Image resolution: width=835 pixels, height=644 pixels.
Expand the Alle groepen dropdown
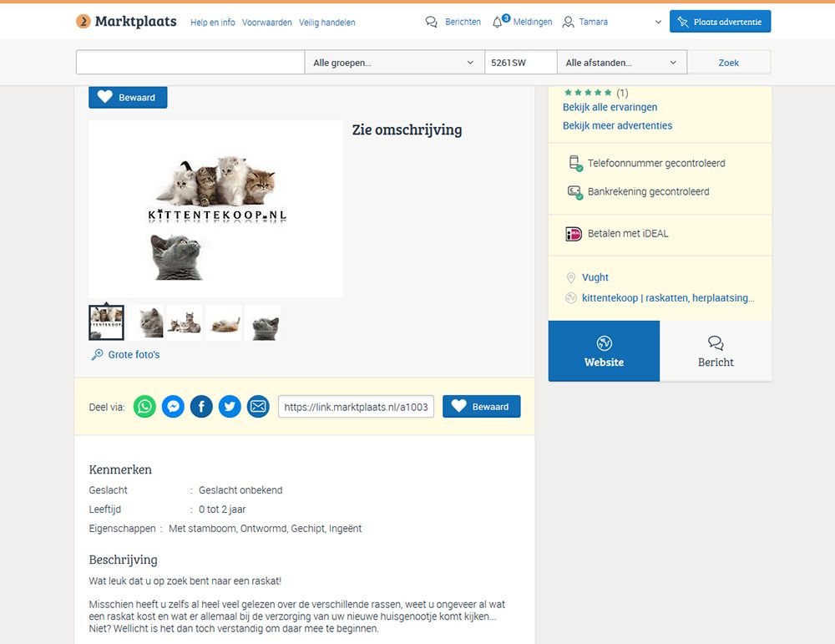(394, 63)
